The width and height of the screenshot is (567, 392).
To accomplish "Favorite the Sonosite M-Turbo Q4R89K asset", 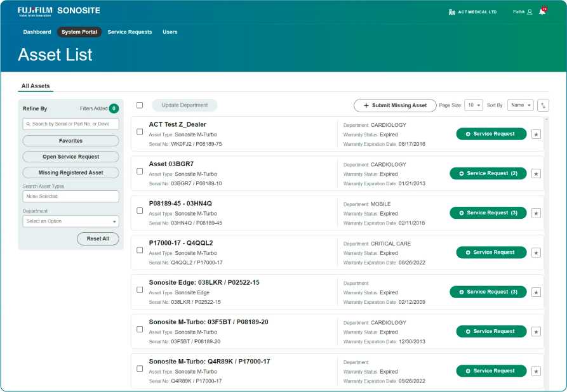I will tap(537, 371).
